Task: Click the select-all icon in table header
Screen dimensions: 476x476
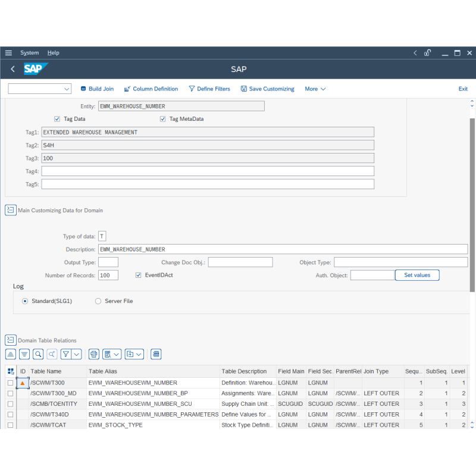Action: coord(11,371)
